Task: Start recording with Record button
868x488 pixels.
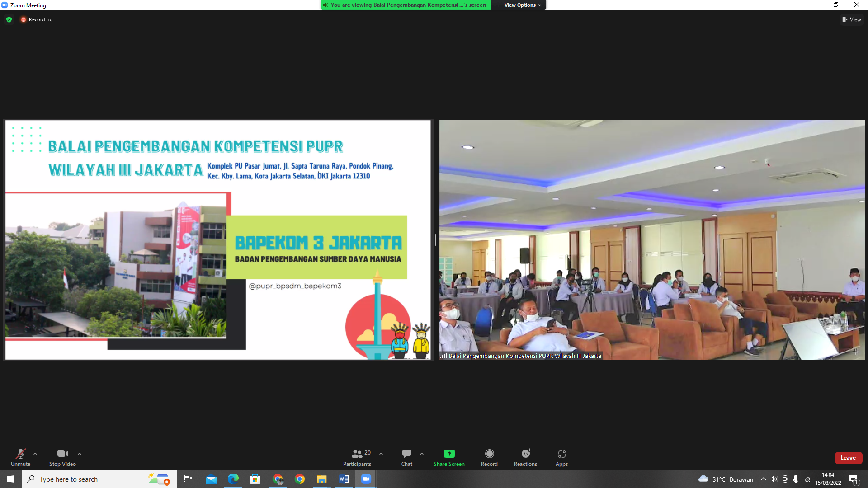Action: 489,457
